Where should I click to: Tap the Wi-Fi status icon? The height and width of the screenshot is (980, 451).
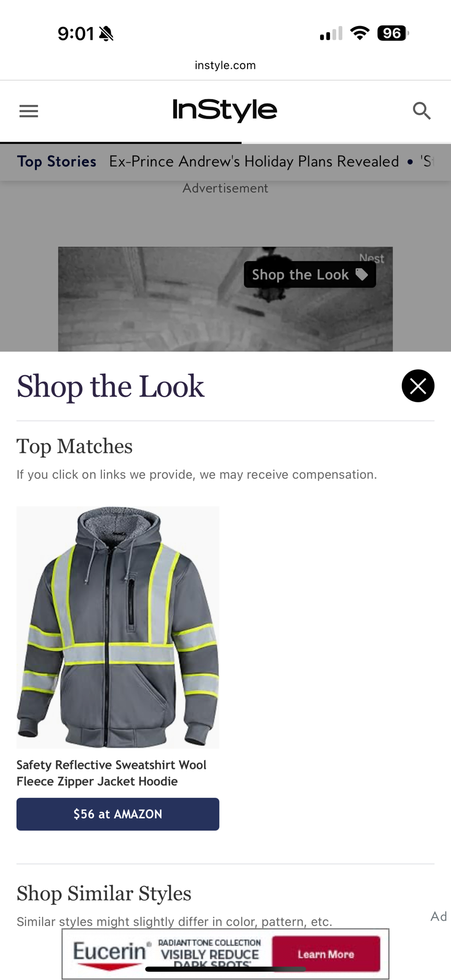click(360, 33)
